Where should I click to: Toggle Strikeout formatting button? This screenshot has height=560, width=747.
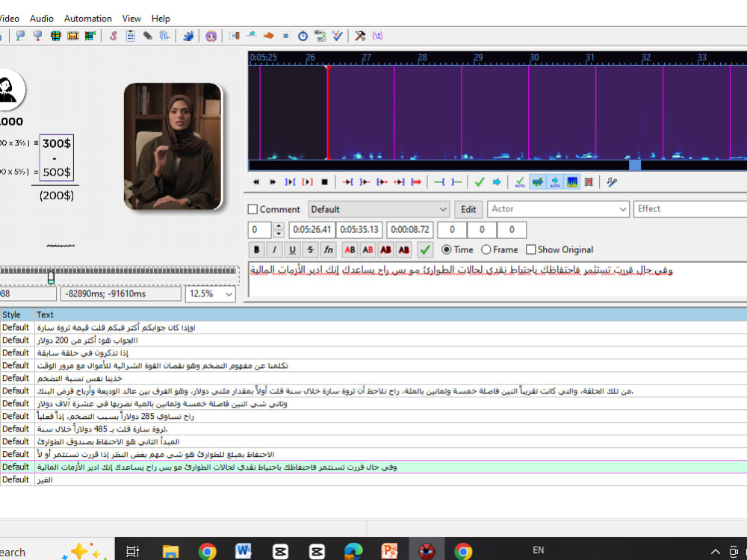[310, 249]
